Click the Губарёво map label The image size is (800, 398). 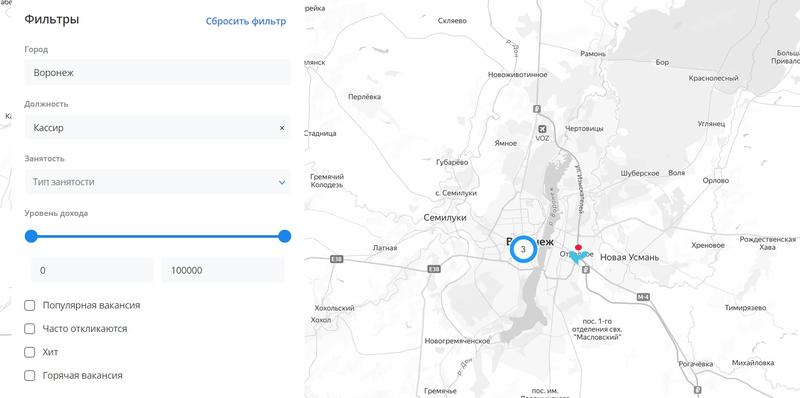tap(452, 162)
